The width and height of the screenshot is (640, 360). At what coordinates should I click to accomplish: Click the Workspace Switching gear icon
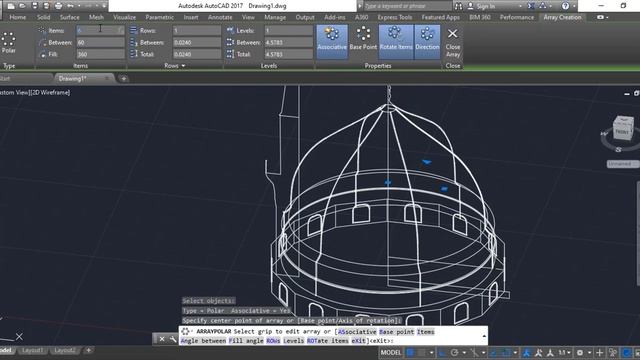tap(580, 352)
